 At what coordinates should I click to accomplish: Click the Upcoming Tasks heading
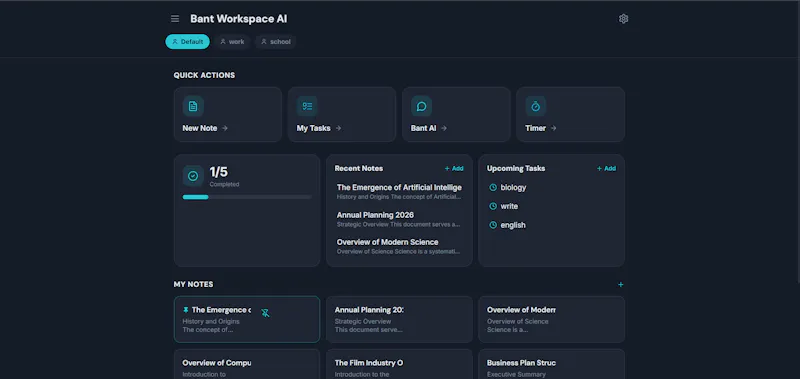click(x=516, y=169)
